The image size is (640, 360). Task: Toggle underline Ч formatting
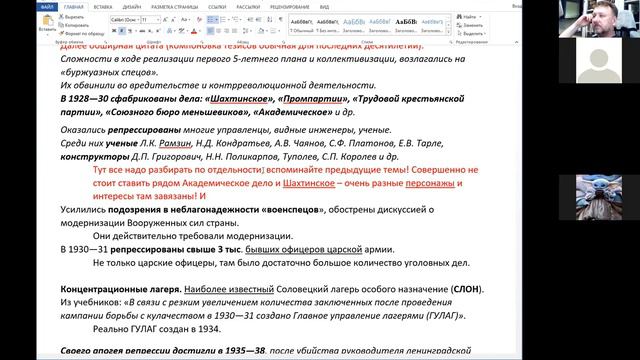129,31
